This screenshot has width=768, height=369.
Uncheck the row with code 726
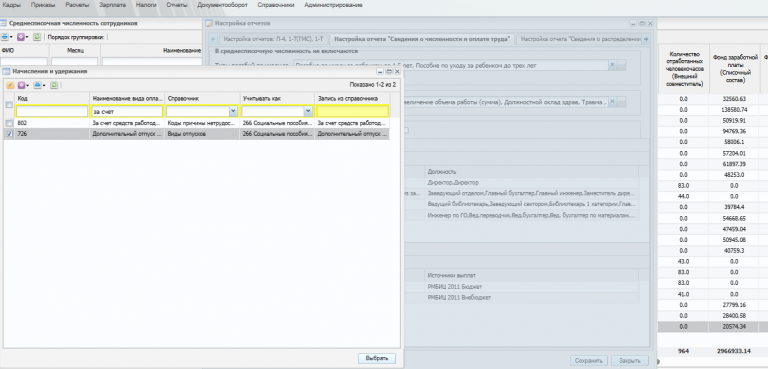click(10, 133)
